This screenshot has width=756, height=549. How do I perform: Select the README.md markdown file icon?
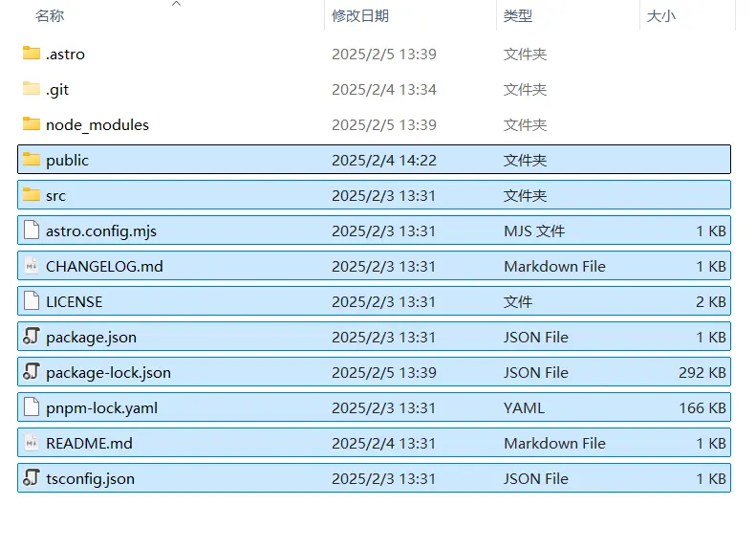32,443
